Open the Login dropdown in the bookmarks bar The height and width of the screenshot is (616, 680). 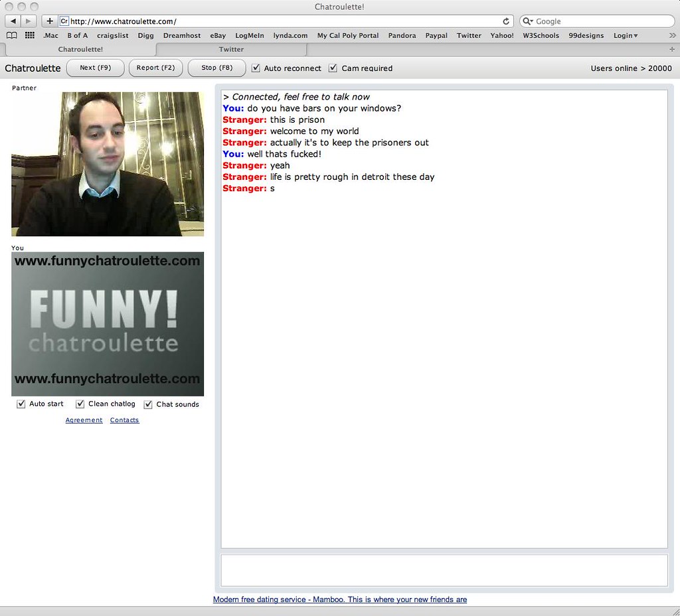pos(625,35)
